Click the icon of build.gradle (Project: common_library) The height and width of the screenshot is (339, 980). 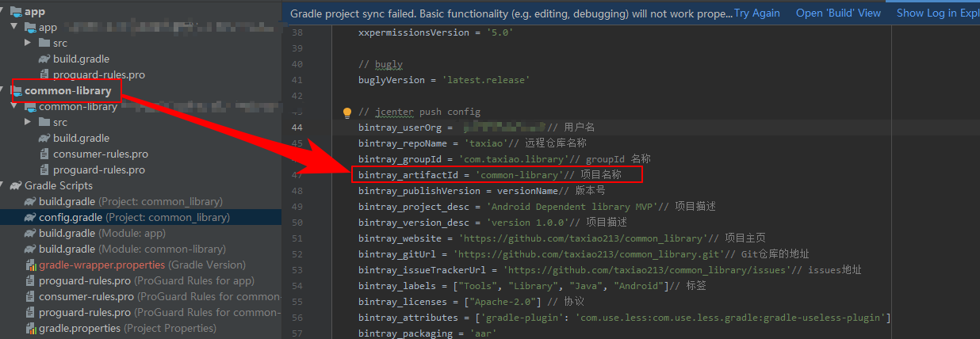click(x=31, y=201)
